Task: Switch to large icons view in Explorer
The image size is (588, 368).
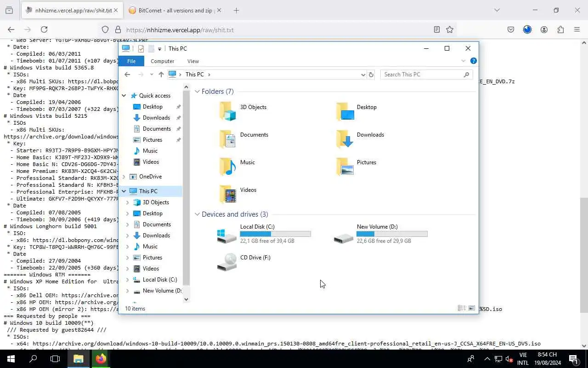Action: click(472, 308)
